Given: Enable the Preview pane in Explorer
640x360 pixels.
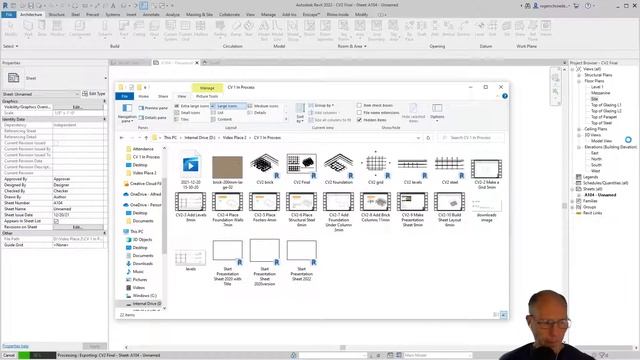Looking at the screenshot, I should point(153,108).
